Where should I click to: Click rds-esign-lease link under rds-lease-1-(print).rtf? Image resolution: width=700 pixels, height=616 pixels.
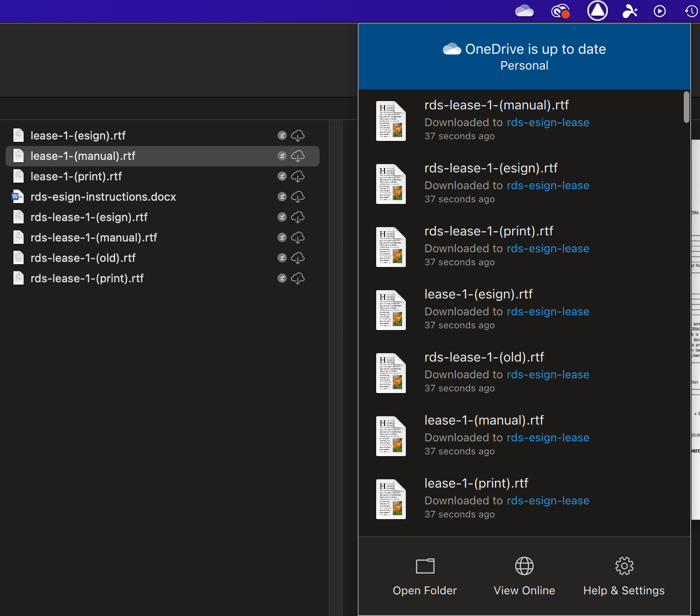[548, 248]
